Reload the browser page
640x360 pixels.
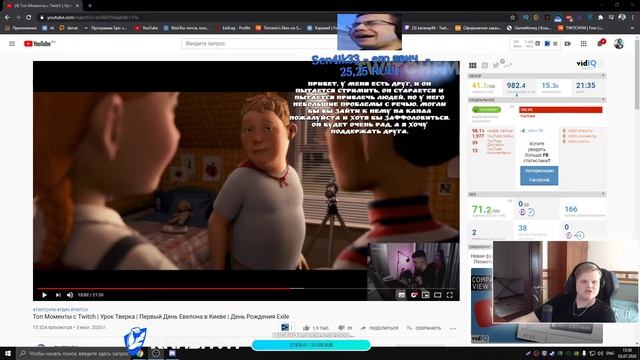(28, 18)
